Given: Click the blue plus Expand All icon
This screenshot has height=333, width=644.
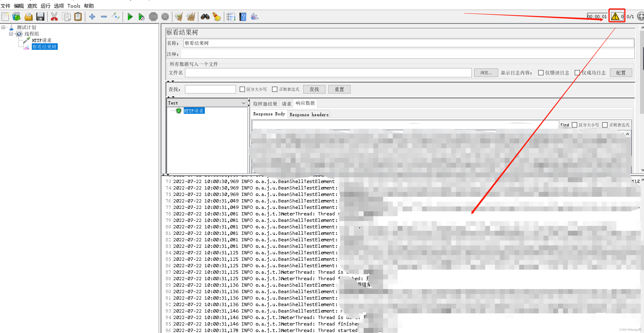Looking at the screenshot, I should coord(92,17).
